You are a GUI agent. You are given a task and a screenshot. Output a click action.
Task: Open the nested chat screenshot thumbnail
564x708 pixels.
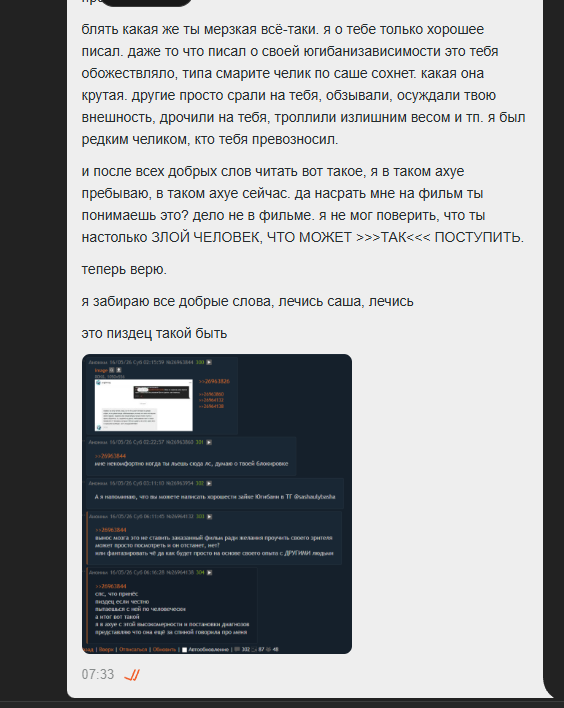point(144,405)
